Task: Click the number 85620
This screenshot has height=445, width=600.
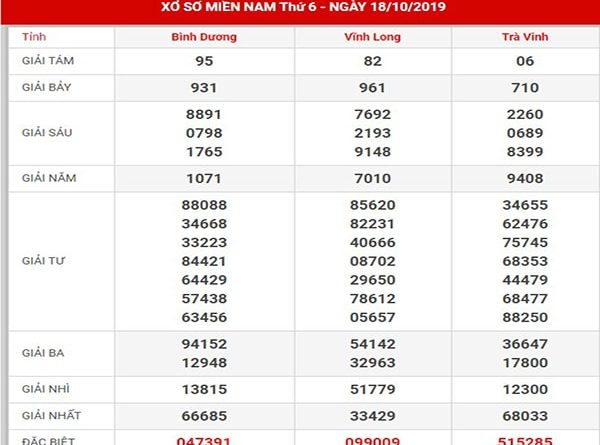Action: 372,205
